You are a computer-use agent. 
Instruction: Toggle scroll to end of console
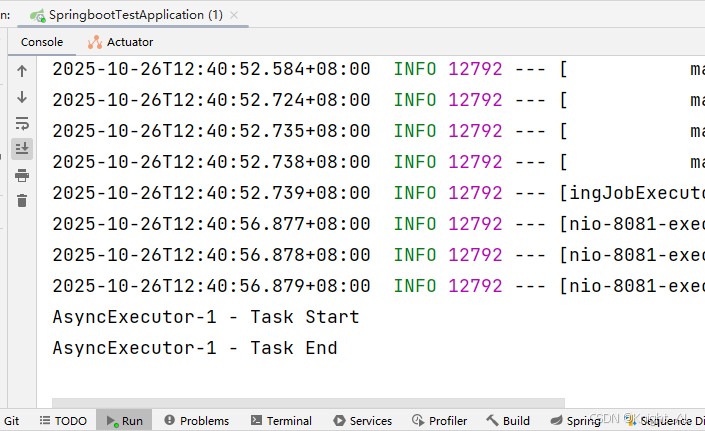(21, 148)
